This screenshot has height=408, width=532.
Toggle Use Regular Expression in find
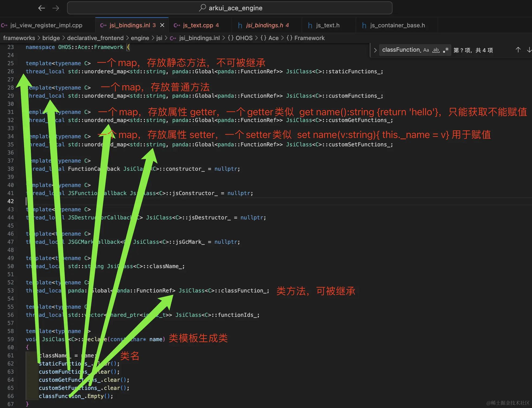[x=446, y=50]
